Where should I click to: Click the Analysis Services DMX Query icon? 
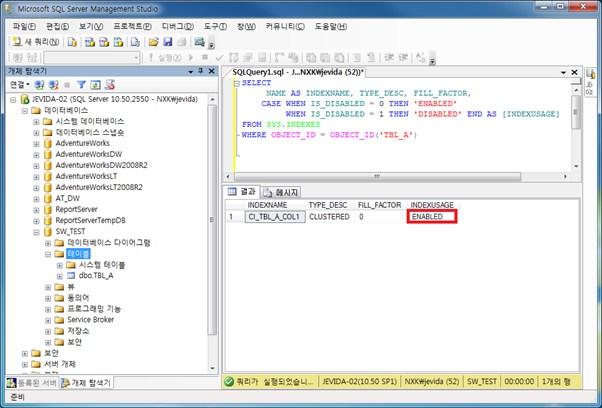104,41
